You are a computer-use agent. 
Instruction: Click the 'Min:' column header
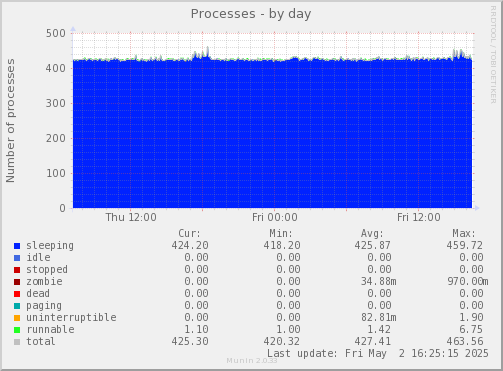[281, 233]
